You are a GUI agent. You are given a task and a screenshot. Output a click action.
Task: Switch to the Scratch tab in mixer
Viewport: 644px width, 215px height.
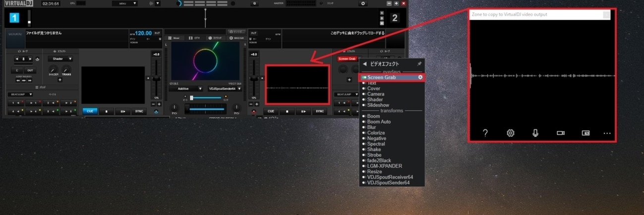[x=215, y=38]
